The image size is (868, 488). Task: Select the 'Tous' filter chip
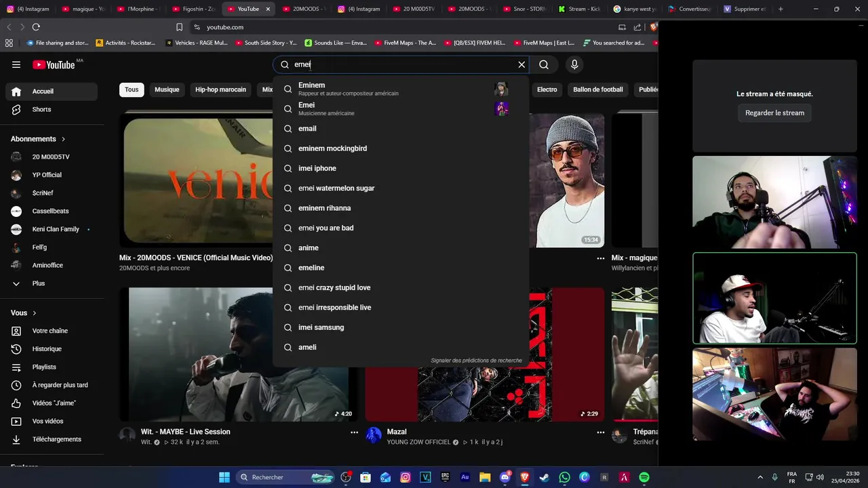coord(132,89)
